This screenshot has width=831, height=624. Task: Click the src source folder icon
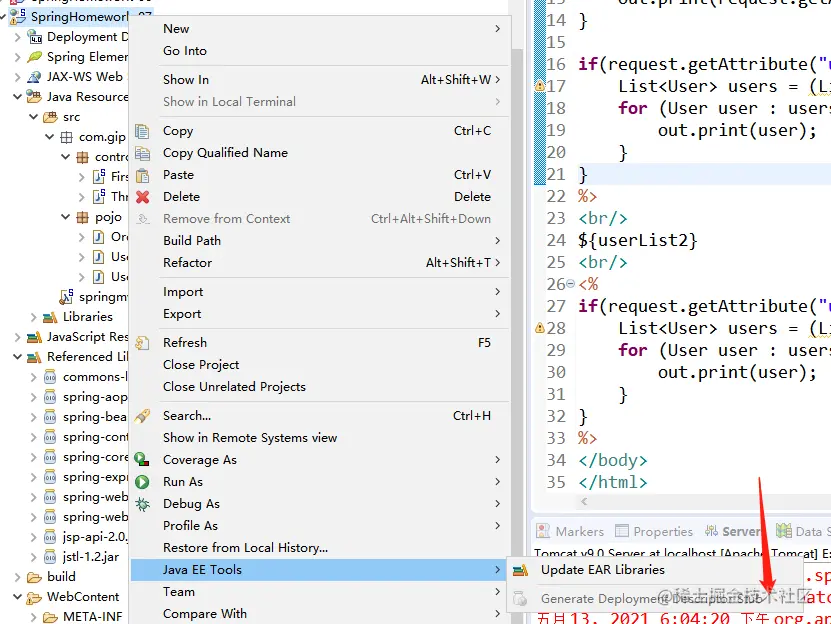tap(50, 117)
